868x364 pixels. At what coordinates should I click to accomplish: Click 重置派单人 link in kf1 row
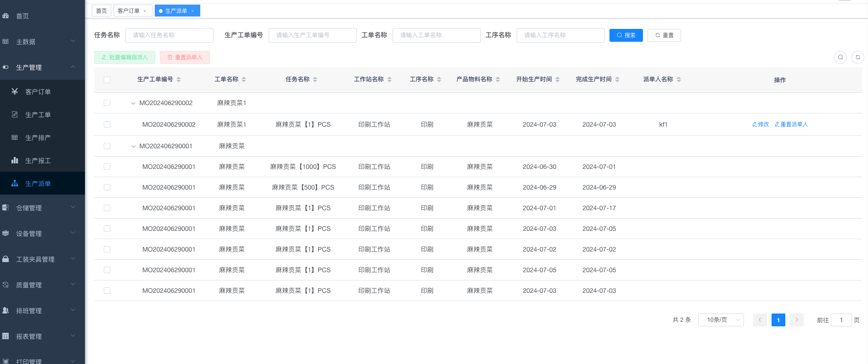click(x=791, y=124)
